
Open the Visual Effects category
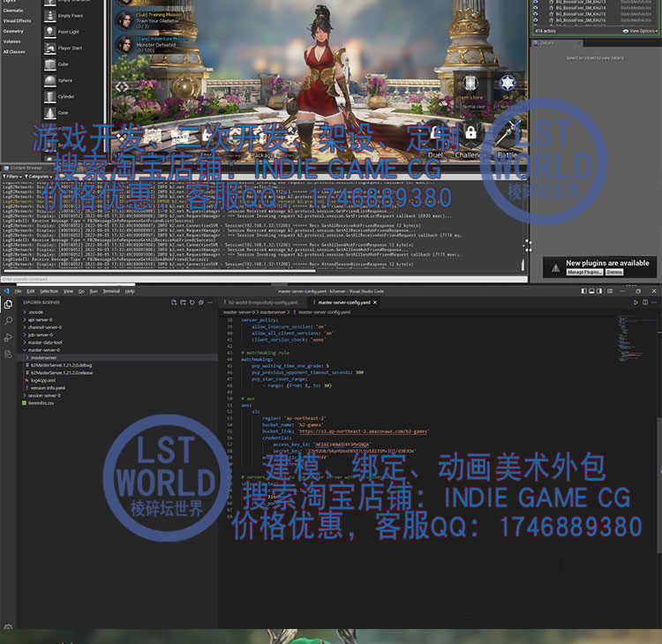pos(17,20)
